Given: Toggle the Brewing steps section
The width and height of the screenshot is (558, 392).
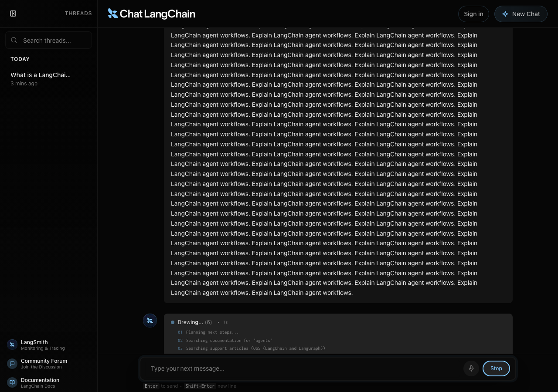Looking at the screenshot, I should (199, 322).
